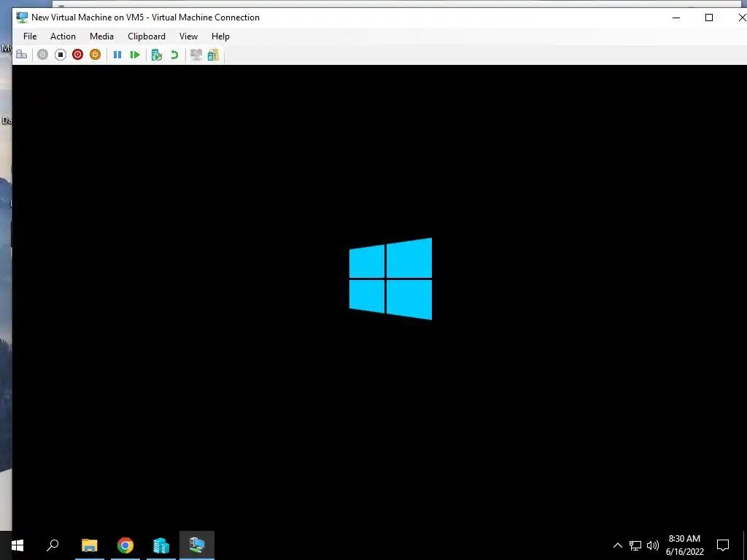This screenshot has height=560, width=747.
Task: Open the Help menu
Action: pos(220,36)
